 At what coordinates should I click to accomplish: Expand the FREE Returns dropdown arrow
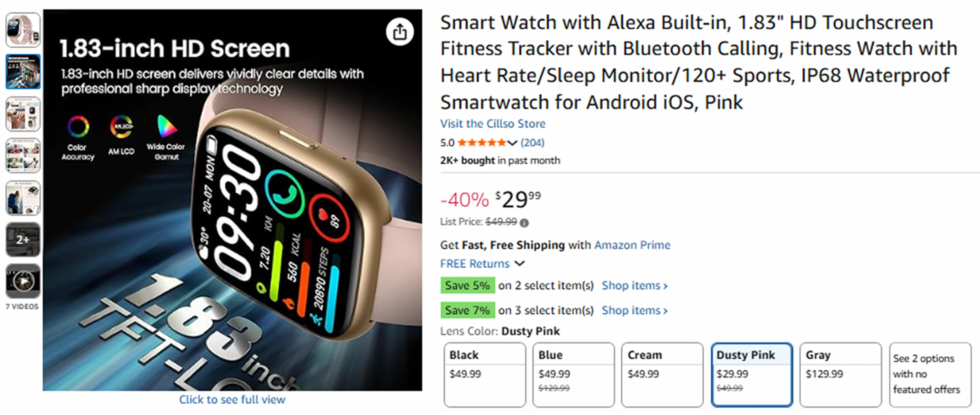[519, 263]
